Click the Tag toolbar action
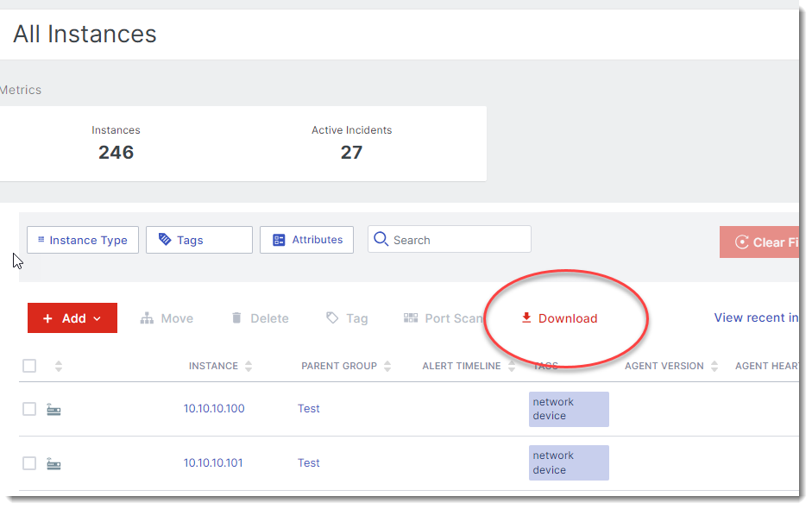The width and height of the screenshot is (812, 509). [347, 318]
